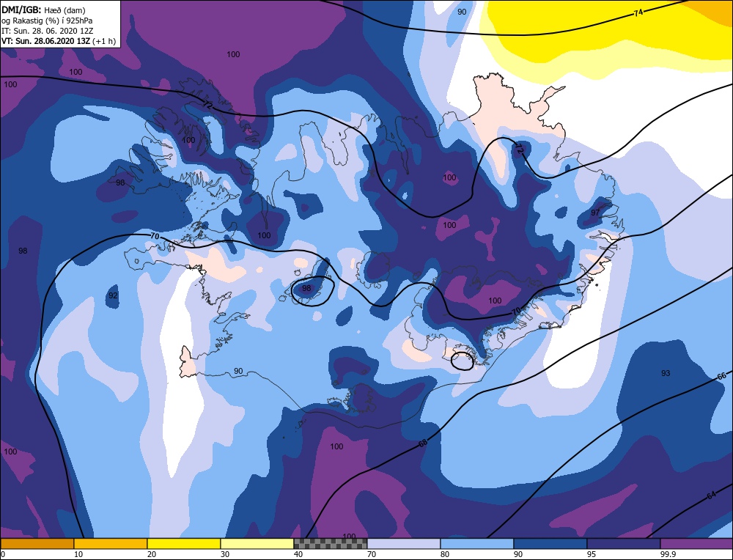The height and width of the screenshot is (560, 733).
Task: Click the dark orange 0–10 legend swatch
Action: pyautogui.click(x=37, y=544)
